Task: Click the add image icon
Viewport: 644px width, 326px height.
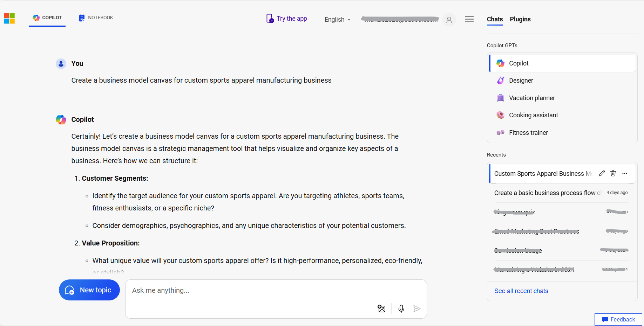Action: pyautogui.click(x=381, y=308)
